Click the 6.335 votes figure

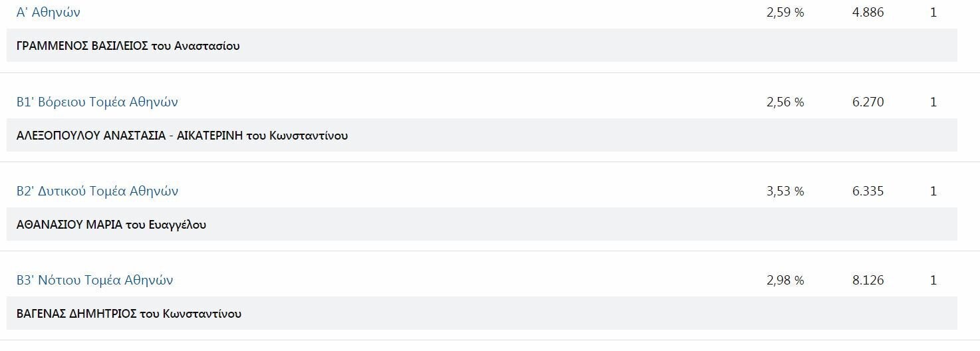(868, 191)
